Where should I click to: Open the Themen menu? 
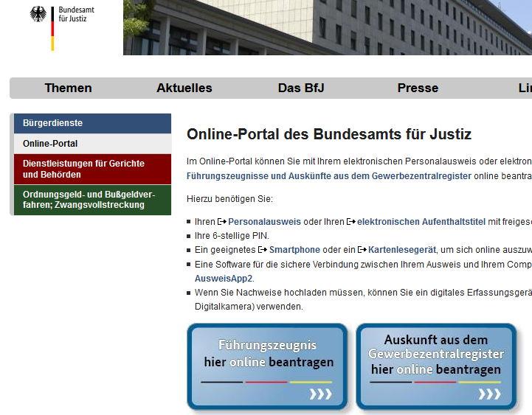click(68, 88)
